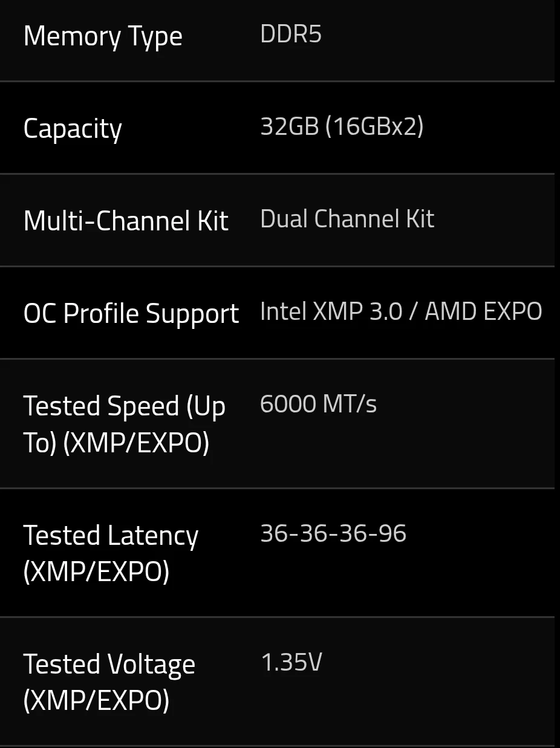Click the Intel XMP 3.0 text
Viewport: 560px width, 748px height.
tap(331, 311)
